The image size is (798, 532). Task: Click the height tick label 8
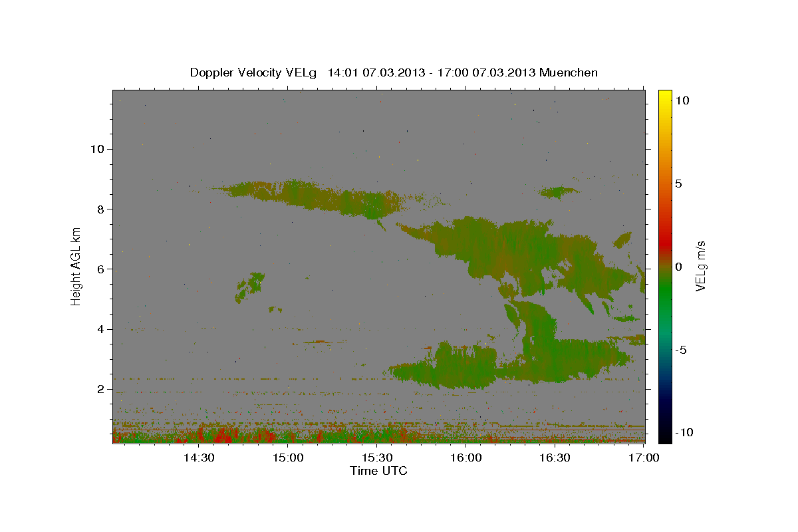pos(102,209)
